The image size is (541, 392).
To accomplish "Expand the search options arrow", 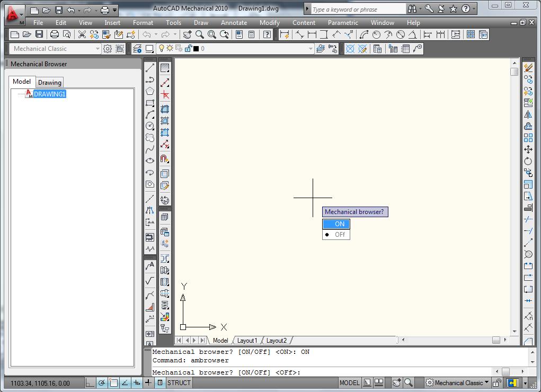I will pyautogui.click(x=307, y=9).
